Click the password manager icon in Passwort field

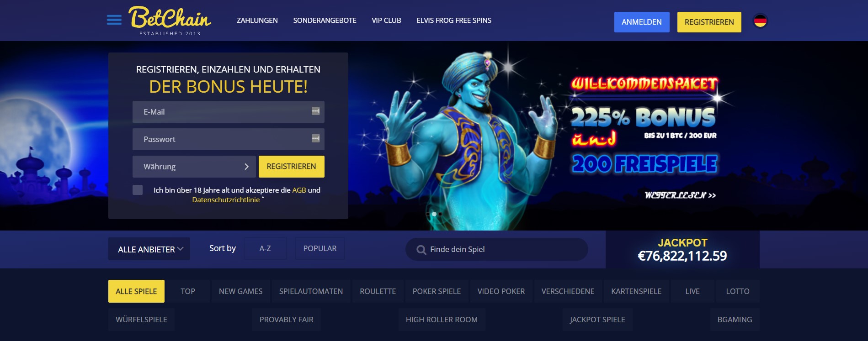[x=315, y=138]
